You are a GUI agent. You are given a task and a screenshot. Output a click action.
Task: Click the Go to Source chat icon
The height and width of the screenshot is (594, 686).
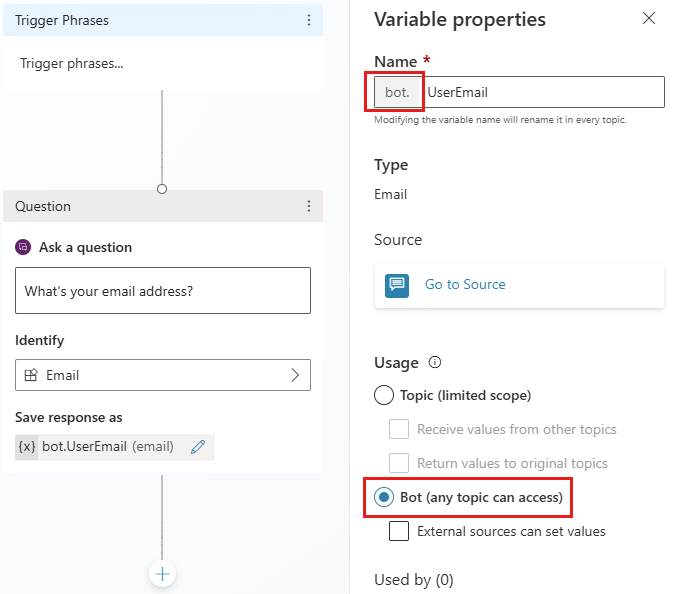tap(397, 285)
